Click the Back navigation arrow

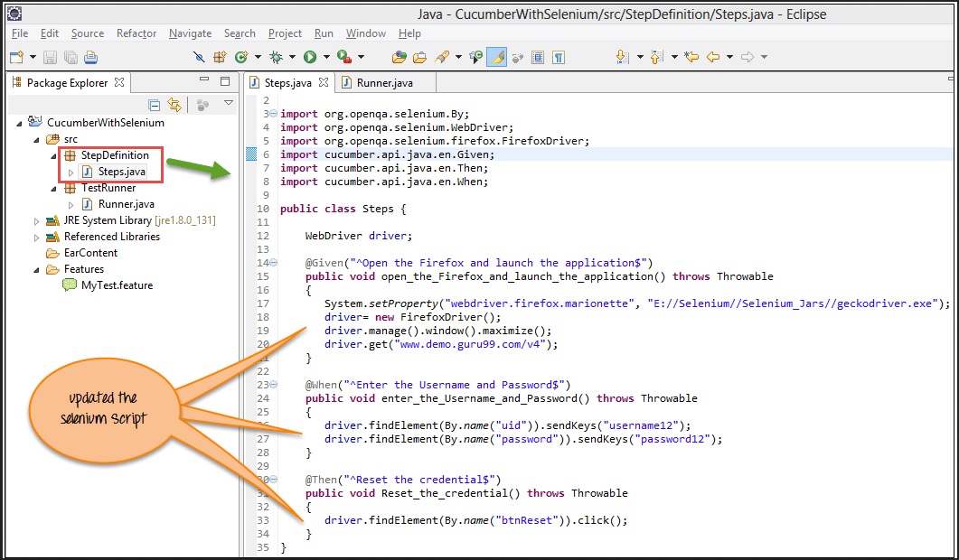pos(712,58)
